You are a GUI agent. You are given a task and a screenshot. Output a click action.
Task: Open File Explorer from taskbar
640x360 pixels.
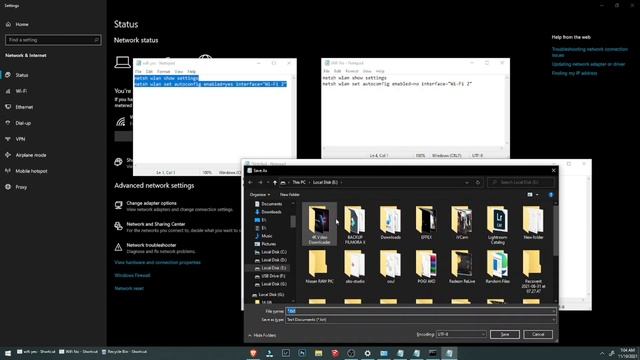pos(318,353)
